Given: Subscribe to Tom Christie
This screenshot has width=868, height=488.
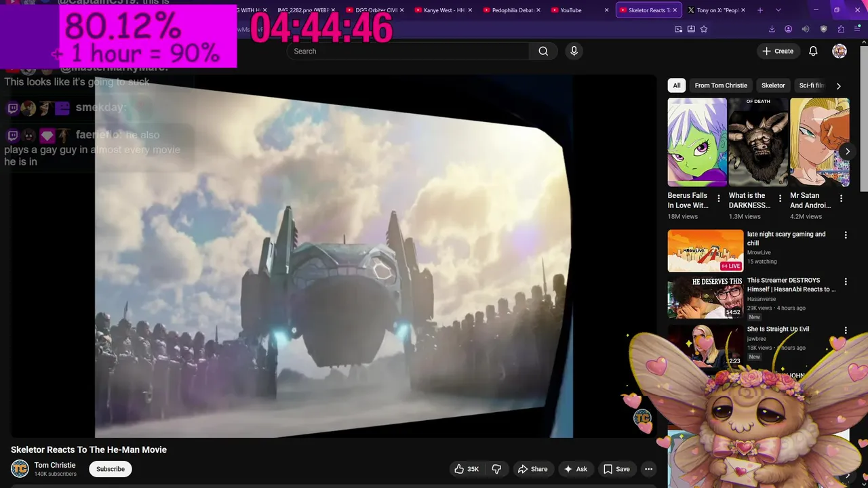Looking at the screenshot, I should point(111,469).
